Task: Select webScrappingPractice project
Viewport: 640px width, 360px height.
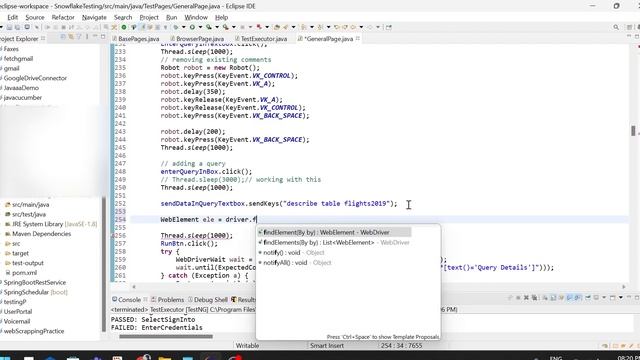Action: point(33,331)
